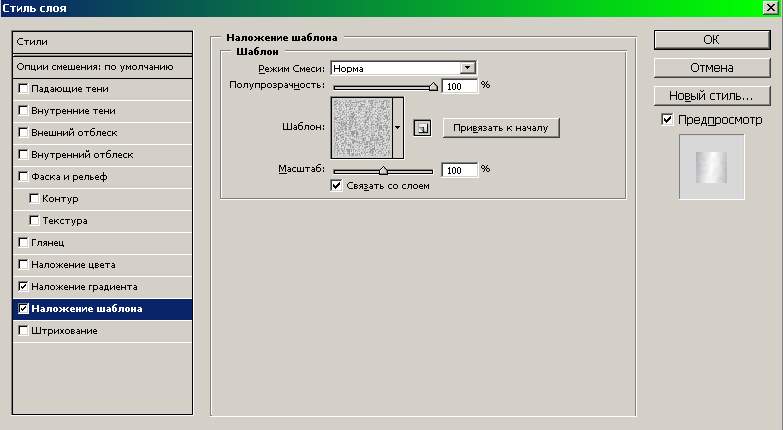Check the Контур option box

34,198
